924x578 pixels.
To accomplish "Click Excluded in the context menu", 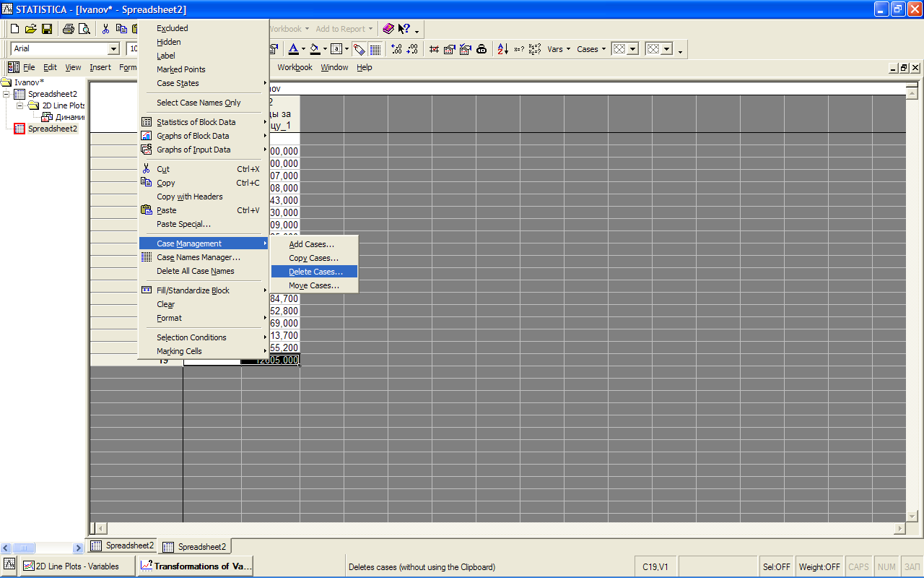I will coord(204,28).
